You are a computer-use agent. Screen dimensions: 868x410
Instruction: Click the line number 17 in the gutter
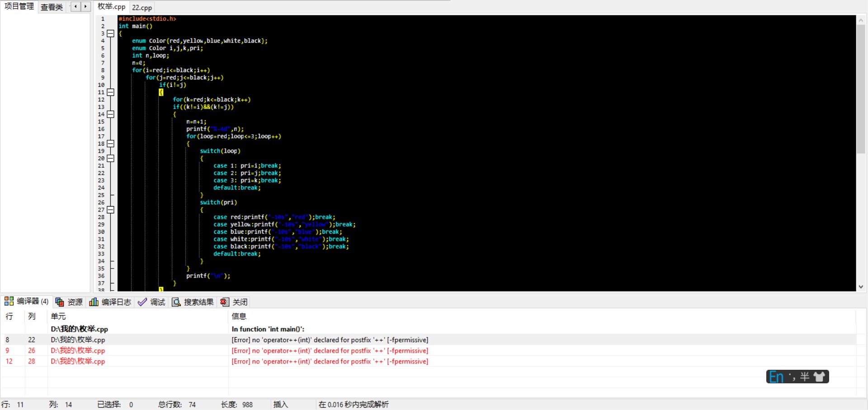tap(101, 136)
